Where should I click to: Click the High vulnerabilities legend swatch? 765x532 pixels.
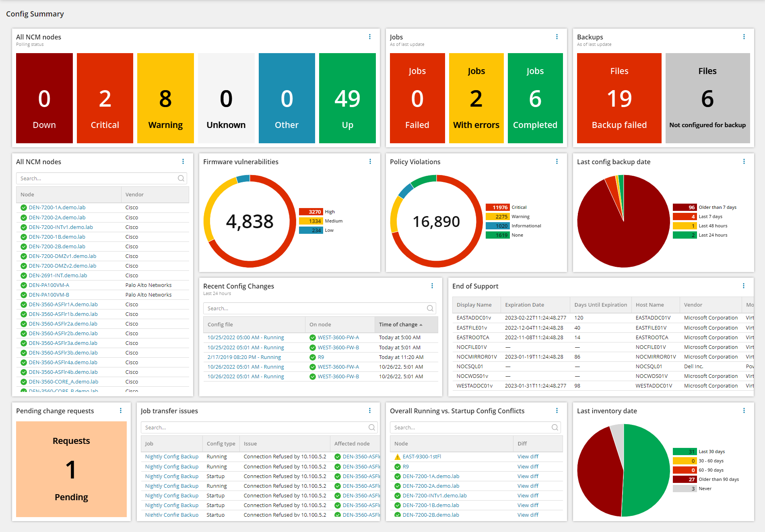[x=311, y=212]
